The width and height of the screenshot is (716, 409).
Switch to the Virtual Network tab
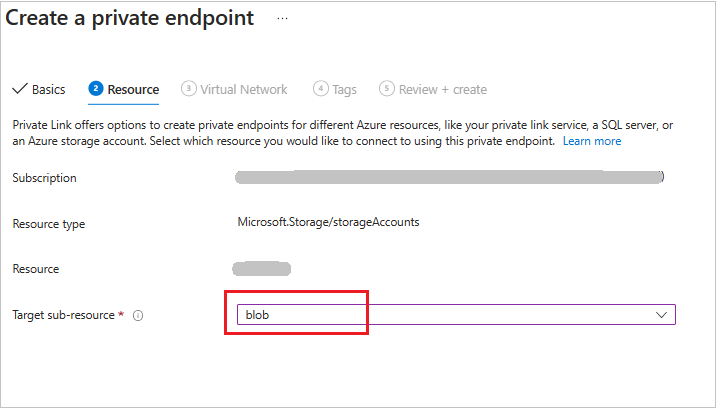(x=243, y=89)
